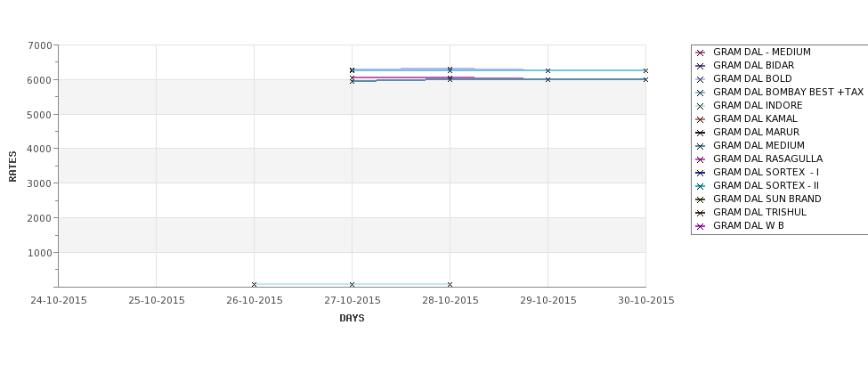Click the GRAM DAL BOLD legend marker

[x=701, y=80]
